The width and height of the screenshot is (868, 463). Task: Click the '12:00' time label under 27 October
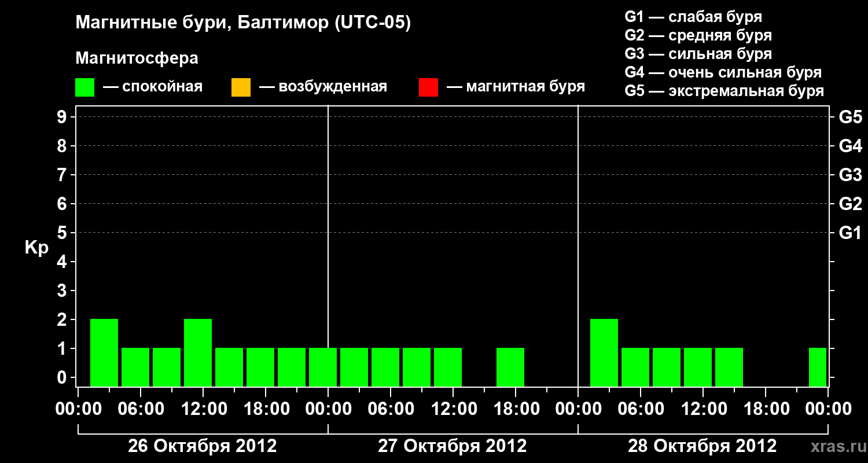[454, 410]
